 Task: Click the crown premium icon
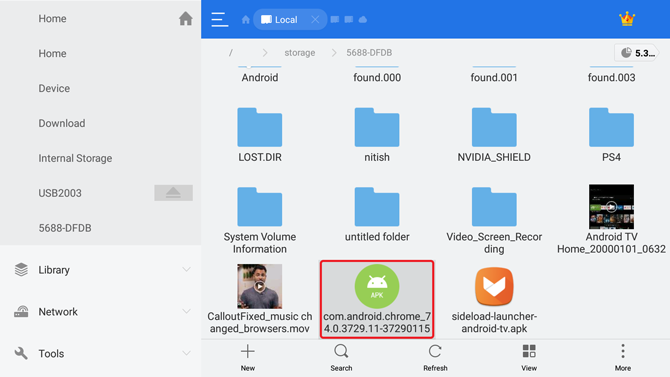pyautogui.click(x=627, y=19)
